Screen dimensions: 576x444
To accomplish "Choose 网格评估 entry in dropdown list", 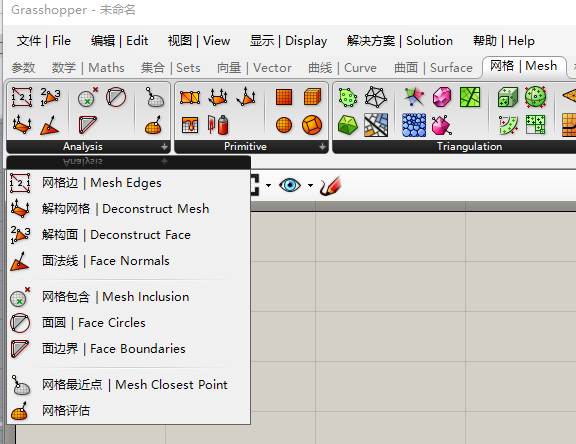I will tap(129, 411).
